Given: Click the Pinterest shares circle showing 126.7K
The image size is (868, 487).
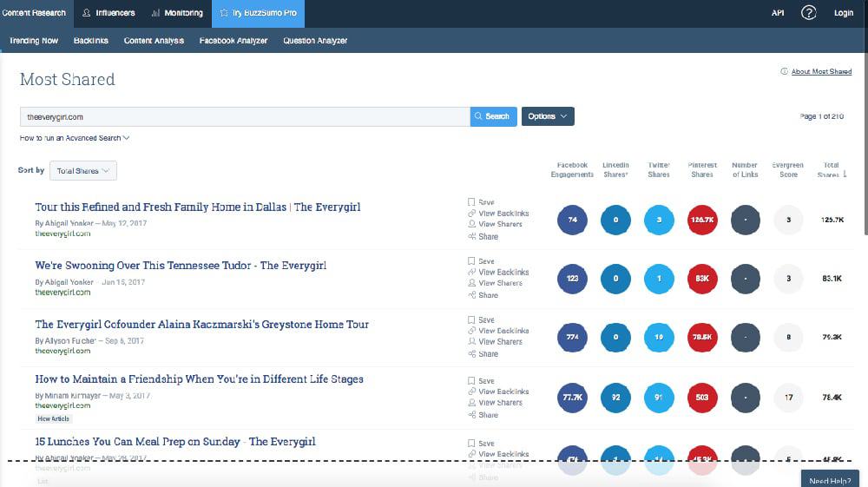Looking at the screenshot, I should coord(702,220).
